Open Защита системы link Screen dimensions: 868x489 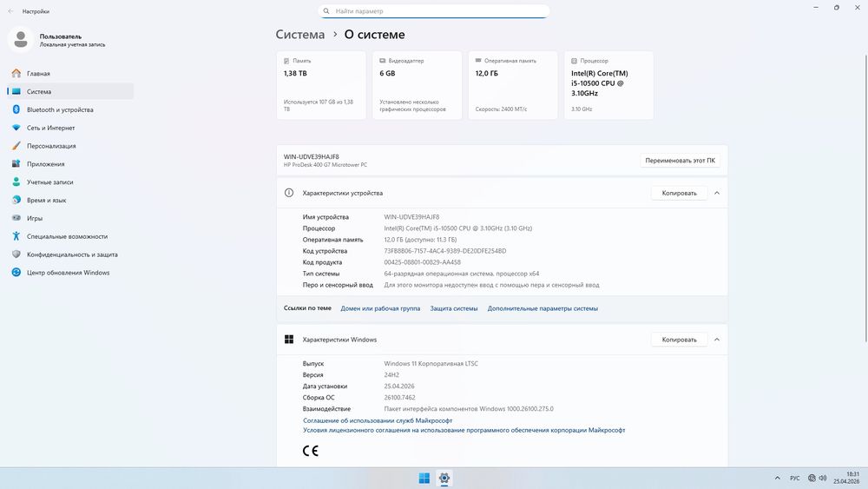(x=454, y=308)
